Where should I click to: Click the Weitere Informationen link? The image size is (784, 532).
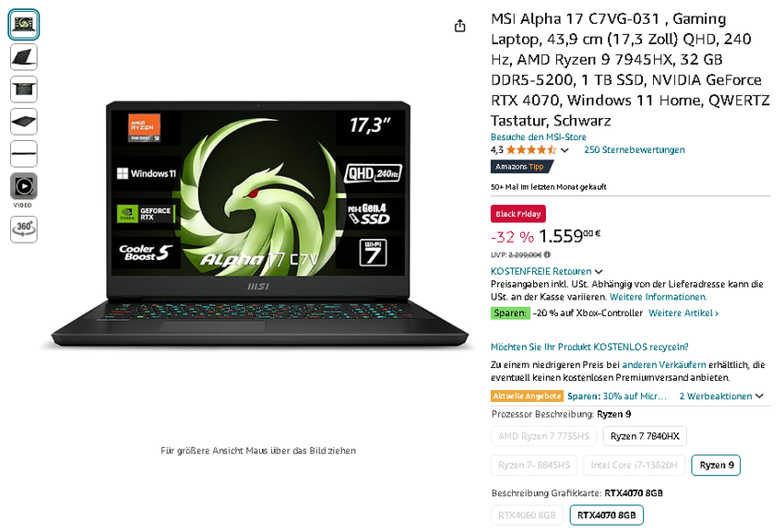click(x=658, y=297)
